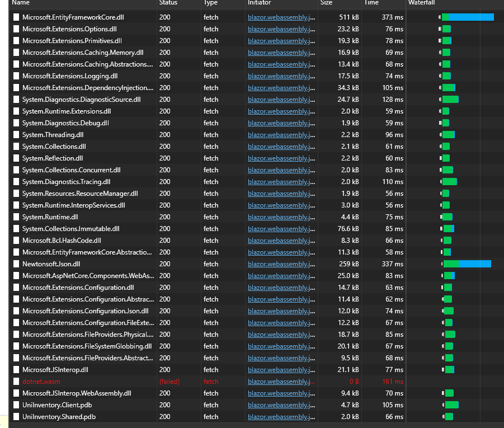This screenshot has width=504, height=428.
Task: Click the icon beside the failed dotnet.wasm entry
Action: coord(16,381)
